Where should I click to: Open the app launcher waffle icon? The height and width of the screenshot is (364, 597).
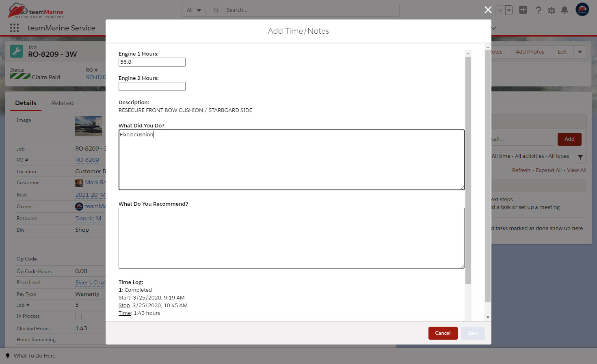14,28
